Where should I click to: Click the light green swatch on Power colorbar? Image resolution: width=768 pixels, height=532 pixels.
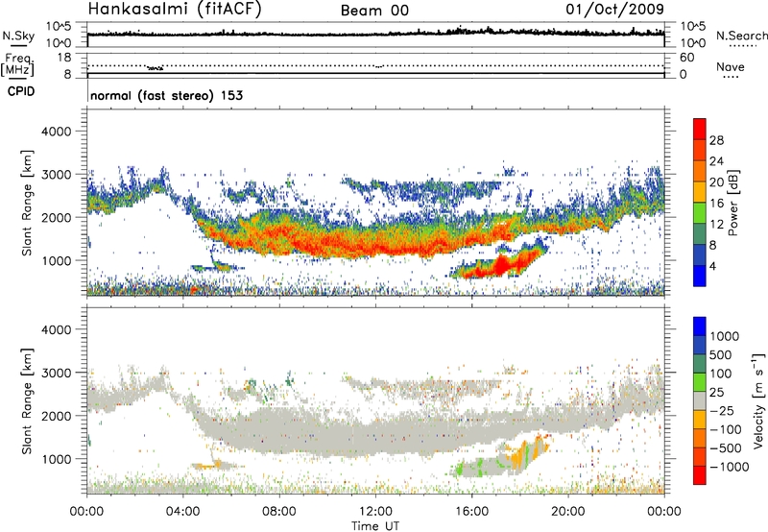tap(700, 212)
